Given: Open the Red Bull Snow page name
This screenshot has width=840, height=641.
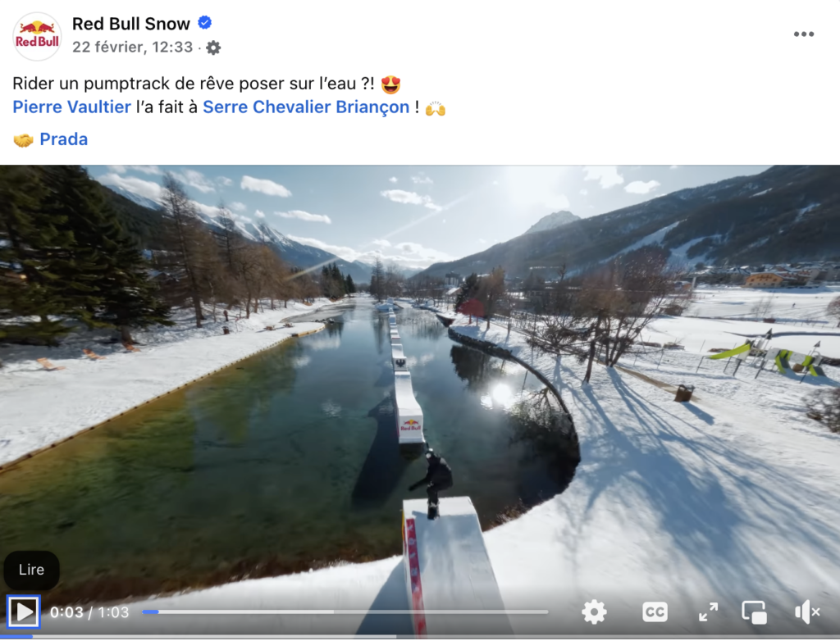Looking at the screenshot, I should pyautogui.click(x=131, y=24).
